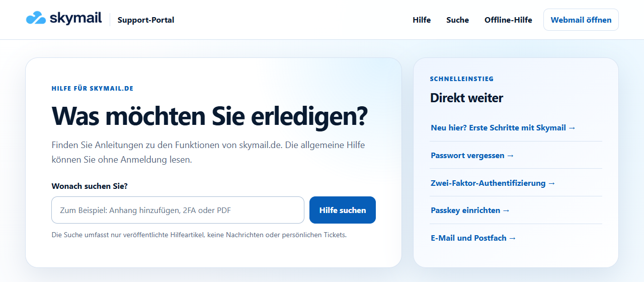Click the paragraph beginning Finden Sie Anleitungen
This screenshot has height=282, width=644.
point(208,153)
